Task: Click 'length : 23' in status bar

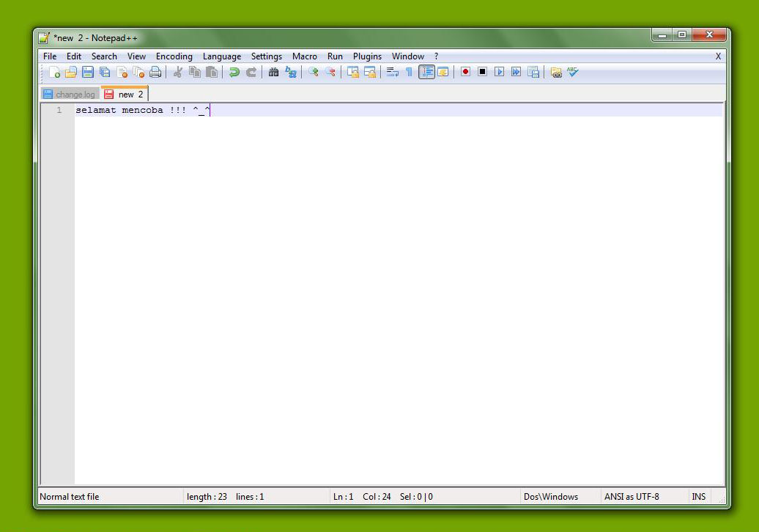Action: pyautogui.click(x=207, y=496)
